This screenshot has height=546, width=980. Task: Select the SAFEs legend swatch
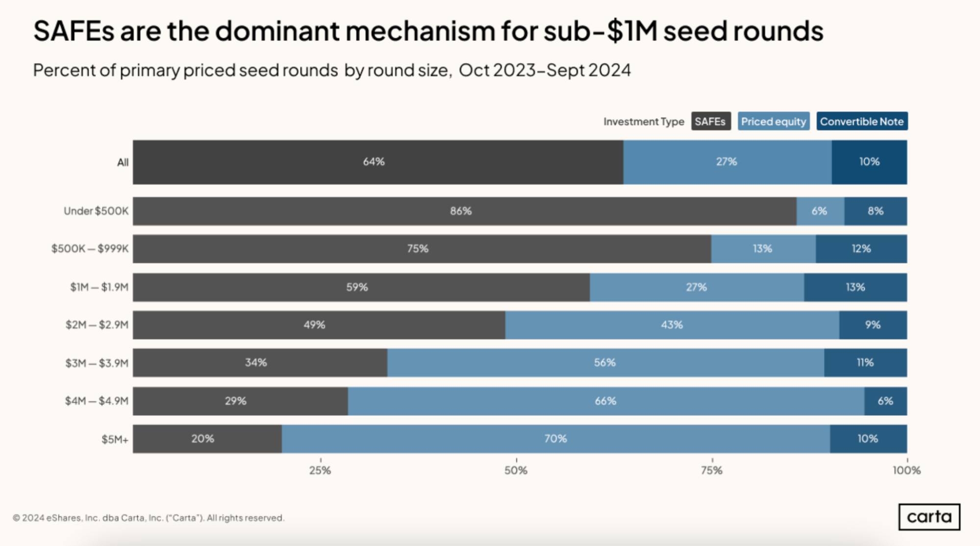710,122
